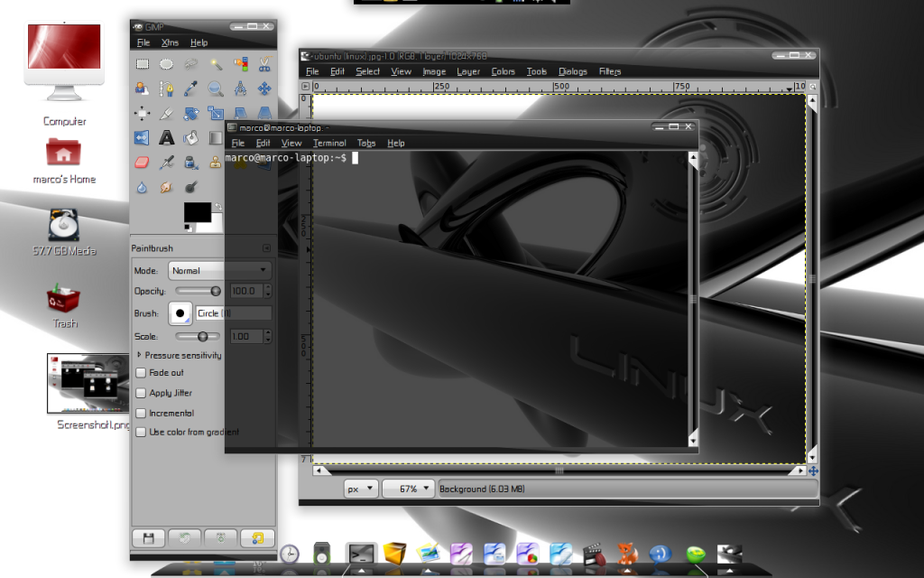
Task: Expand Pressure sensitivity options
Action: [139, 355]
